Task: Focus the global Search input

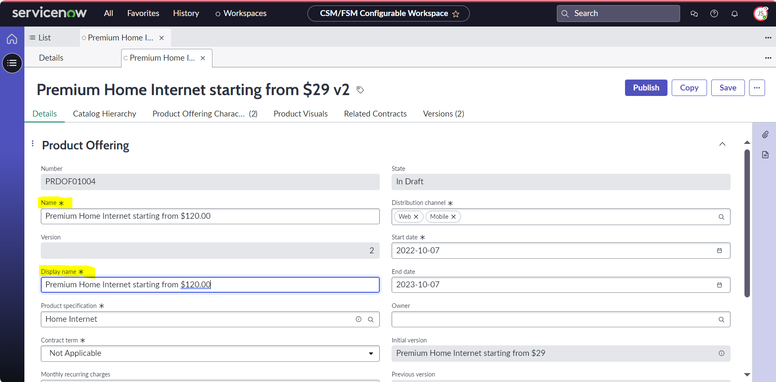Action: (x=618, y=14)
